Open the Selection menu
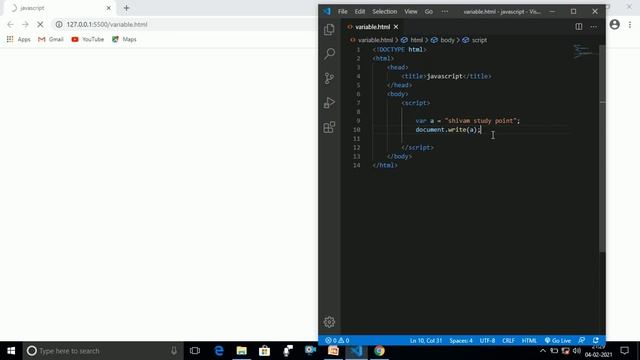 (x=384, y=11)
